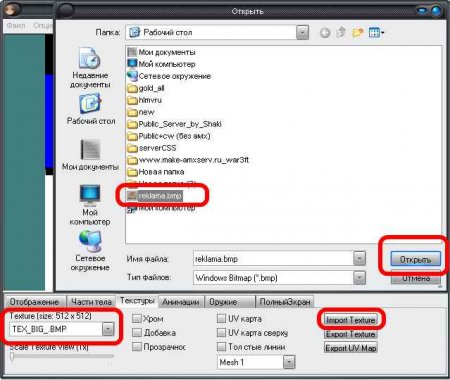Image resolution: width=450 pixels, height=380 pixels.
Task: Toggle the Толстые линии checkbox
Action: tap(221, 347)
